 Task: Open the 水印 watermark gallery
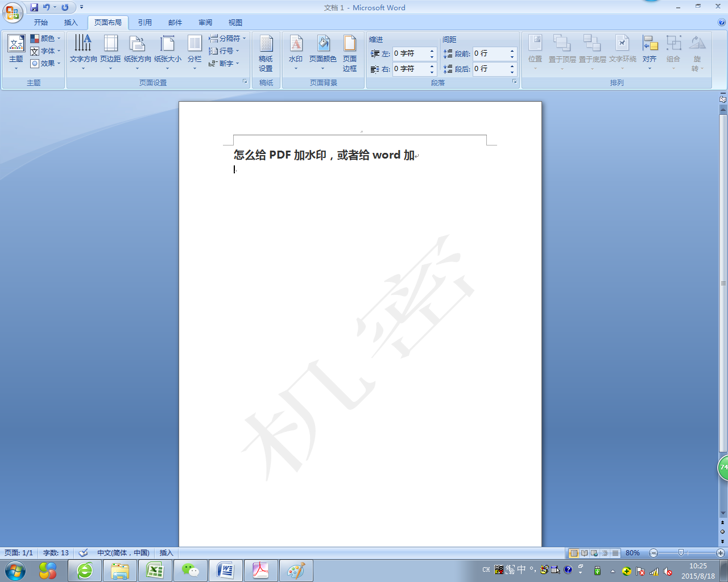tap(296, 52)
